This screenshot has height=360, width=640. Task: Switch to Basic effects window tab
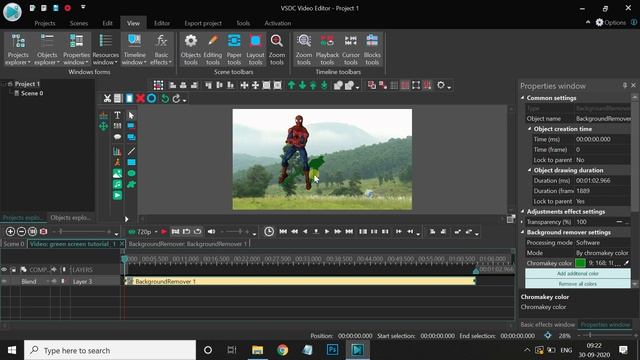(x=547, y=324)
